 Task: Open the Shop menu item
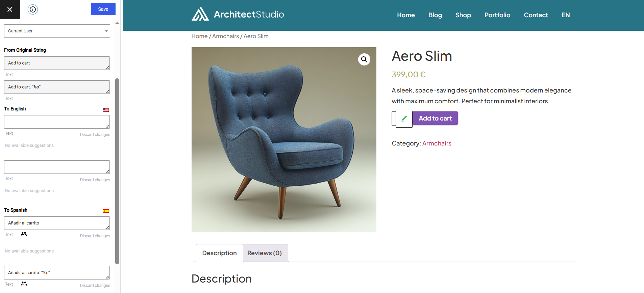[x=463, y=15]
